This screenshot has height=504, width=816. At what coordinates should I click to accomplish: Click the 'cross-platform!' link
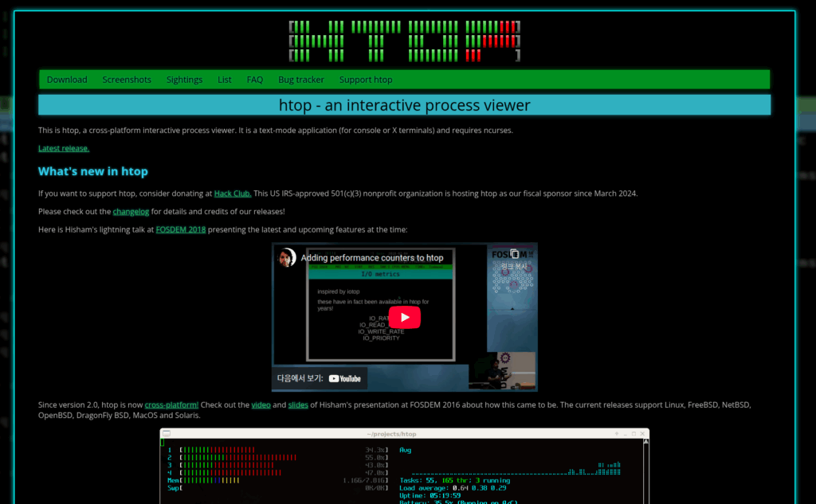click(x=171, y=404)
